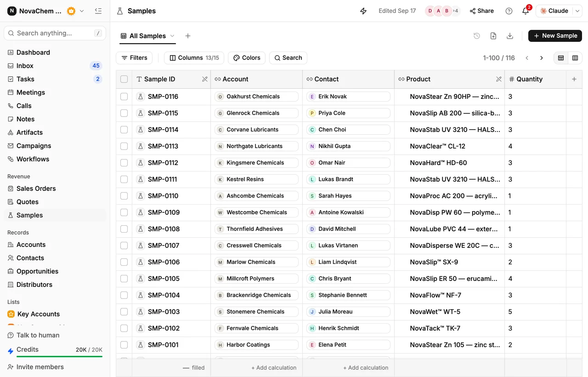Click the New Sample button
This screenshot has width=588, height=377.
[x=555, y=36]
